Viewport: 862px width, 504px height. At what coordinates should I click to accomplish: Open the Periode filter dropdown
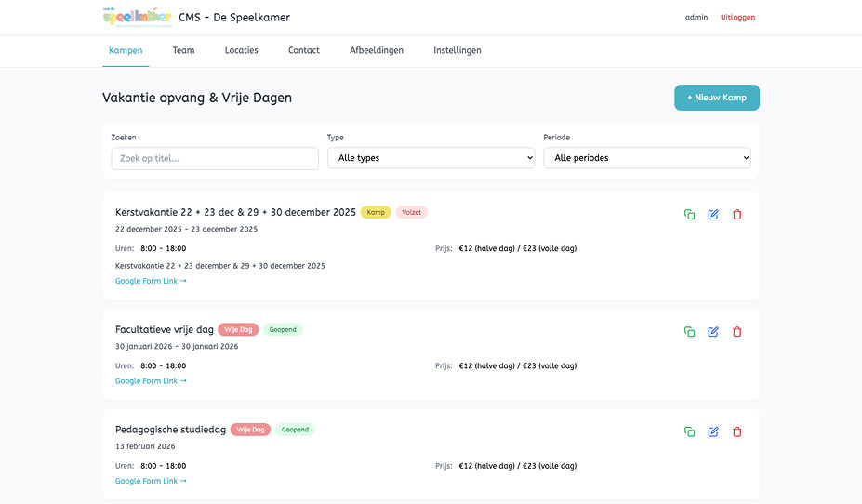[x=647, y=158]
